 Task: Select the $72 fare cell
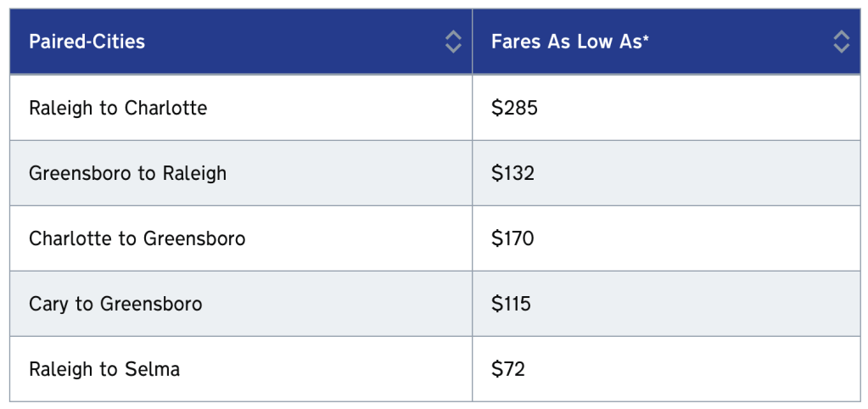(508, 369)
